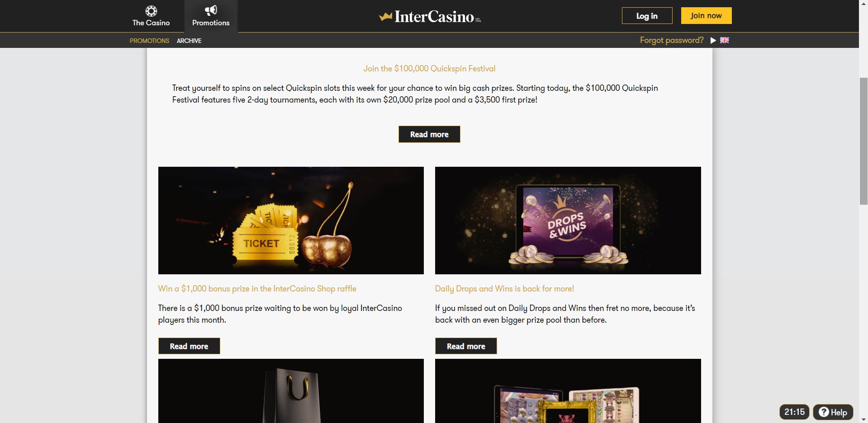Open the Forgot password link
Viewport: 868px width, 423px height.
tap(672, 40)
